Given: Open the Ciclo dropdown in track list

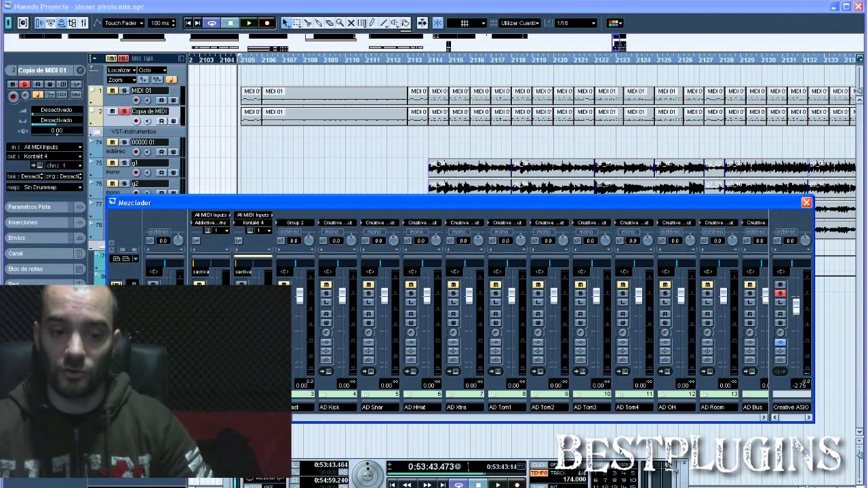Looking at the screenshot, I should [153, 70].
